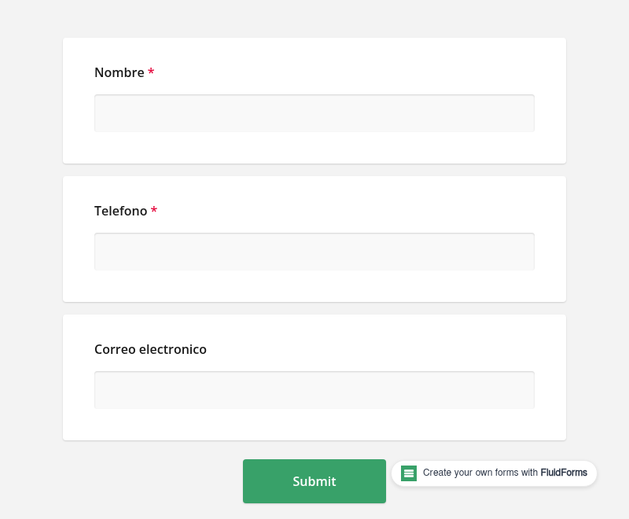Screen dimensions: 629x519
Task: Click the word "electronico" in the third label
Action: (x=173, y=349)
